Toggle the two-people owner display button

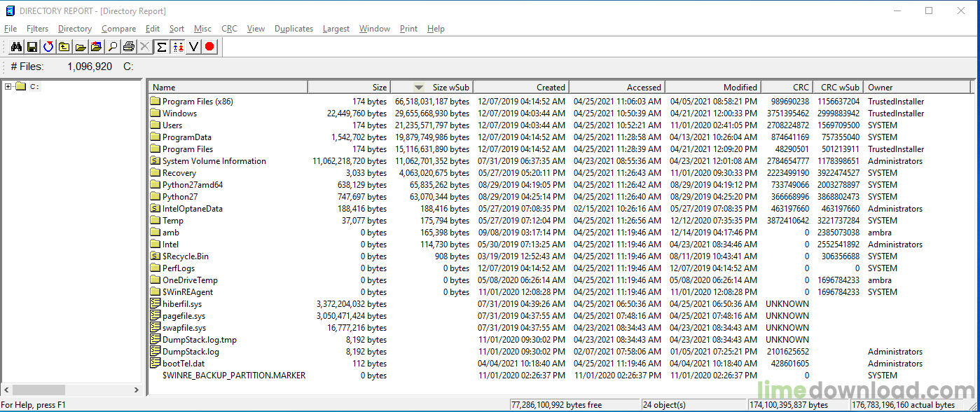pyautogui.click(x=177, y=47)
